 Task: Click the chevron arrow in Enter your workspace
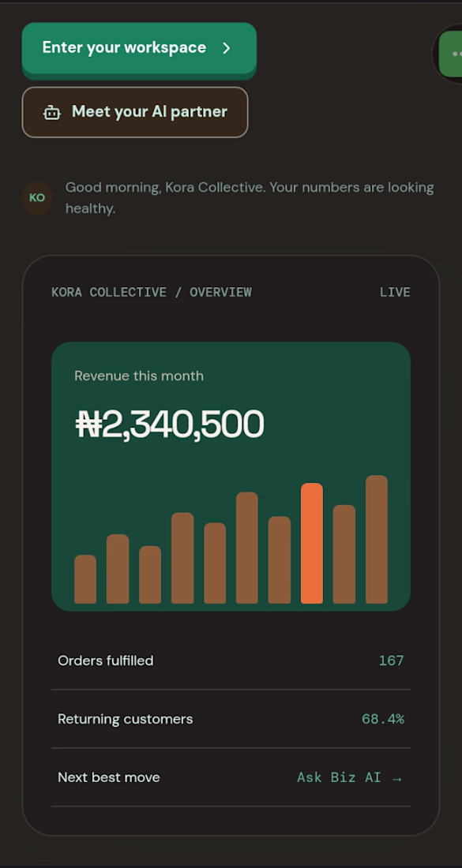(226, 48)
